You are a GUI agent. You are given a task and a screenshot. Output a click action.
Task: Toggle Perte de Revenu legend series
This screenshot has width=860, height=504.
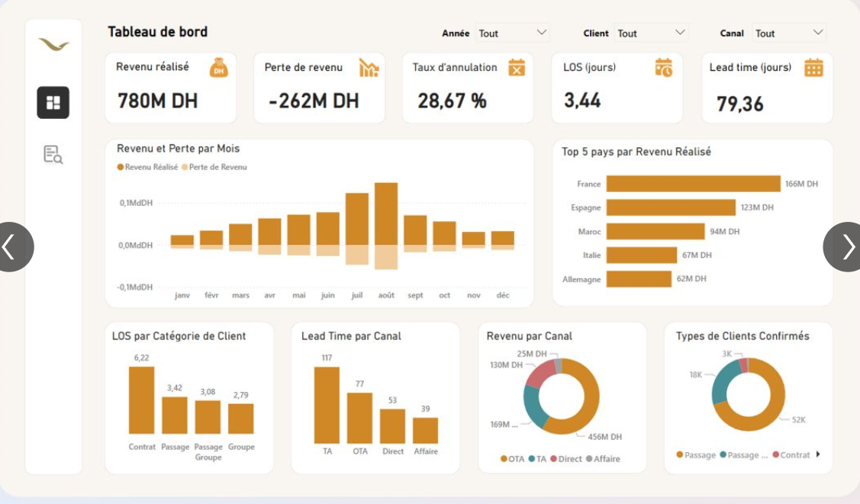[214, 167]
